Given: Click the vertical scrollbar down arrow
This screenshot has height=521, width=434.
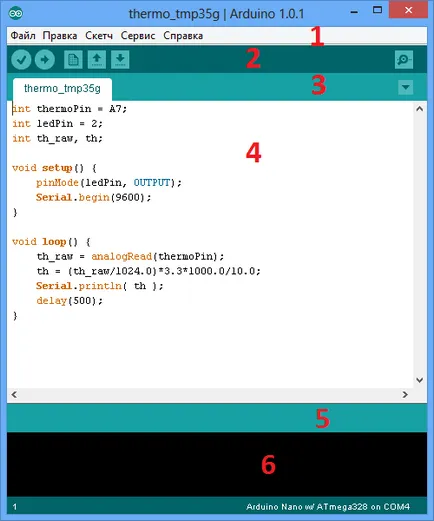Looking at the screenshot, I should [x=420, y=380].
